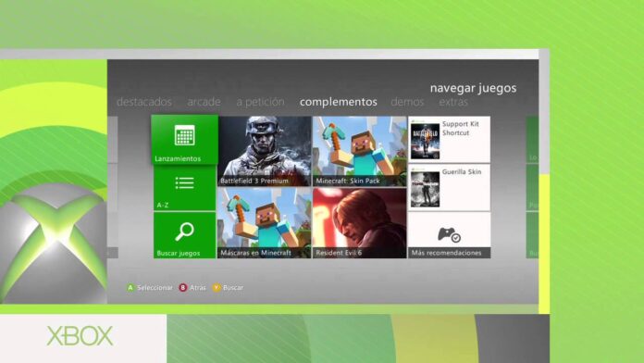Screen dimensions: 644x363
Task: Open the a petición tab
Action: [260, 102]
